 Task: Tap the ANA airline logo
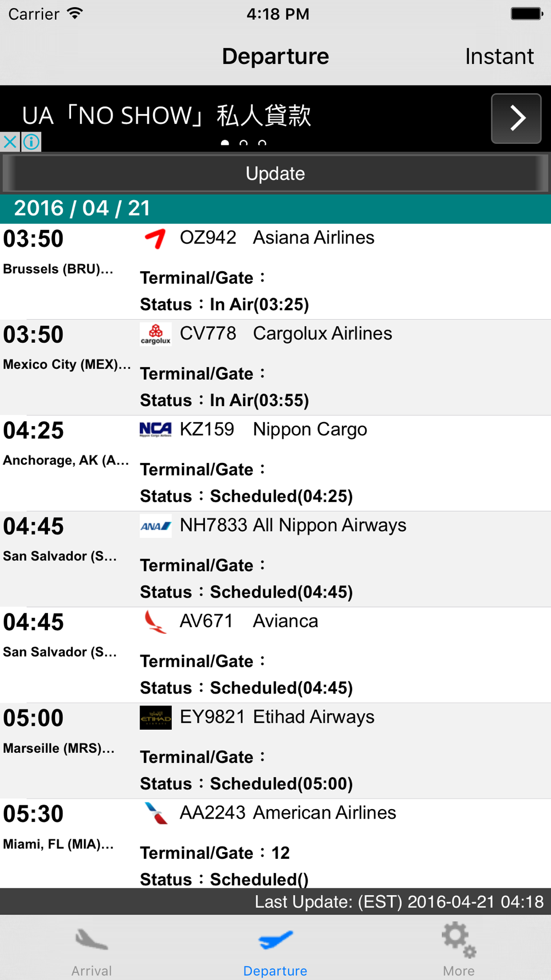coord(155,526)
